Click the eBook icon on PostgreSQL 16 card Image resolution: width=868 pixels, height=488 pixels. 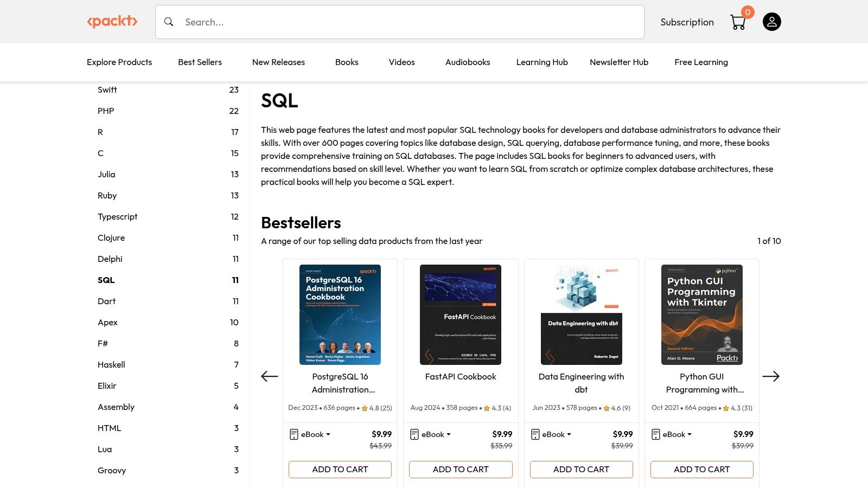pos(293,434)
